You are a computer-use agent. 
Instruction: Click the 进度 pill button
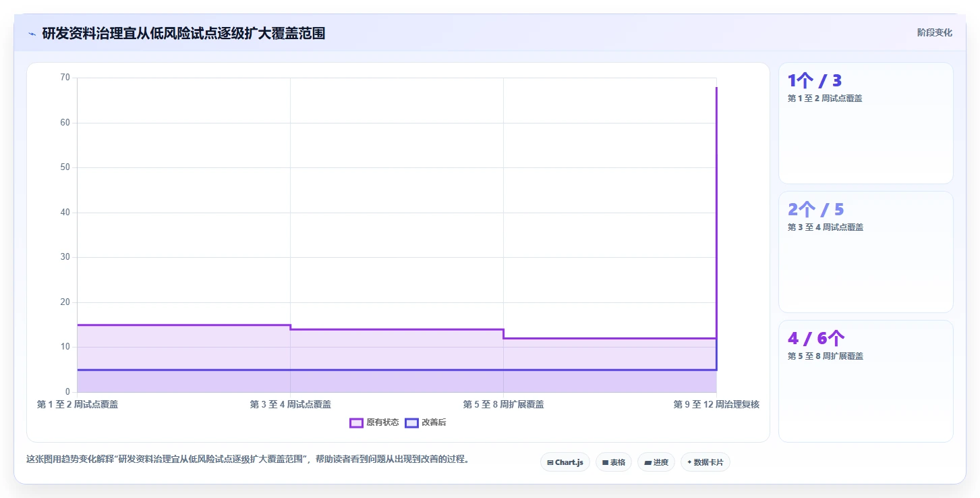656,462
